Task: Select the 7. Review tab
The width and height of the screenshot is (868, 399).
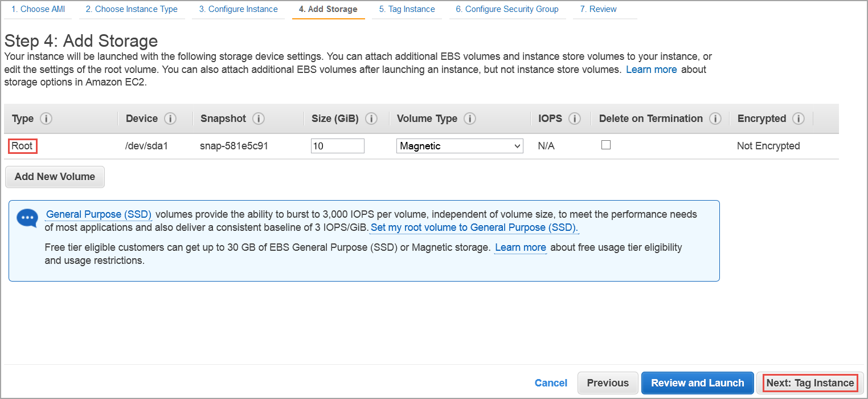Action: point(598,9)
